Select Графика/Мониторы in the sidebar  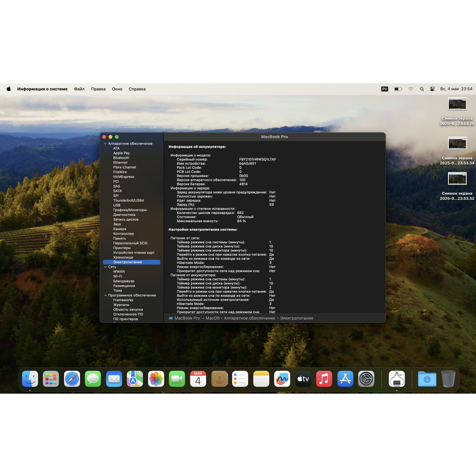coord(130,210)
